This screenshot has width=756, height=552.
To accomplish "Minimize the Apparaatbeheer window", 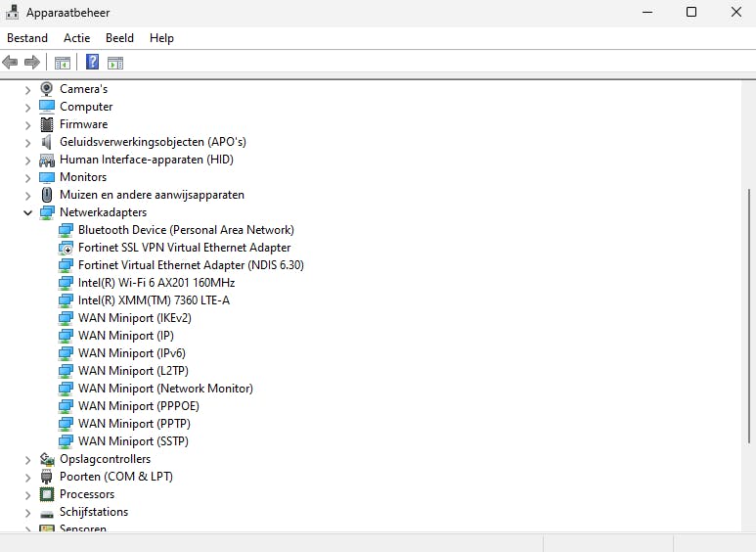I will coord(647,12).
